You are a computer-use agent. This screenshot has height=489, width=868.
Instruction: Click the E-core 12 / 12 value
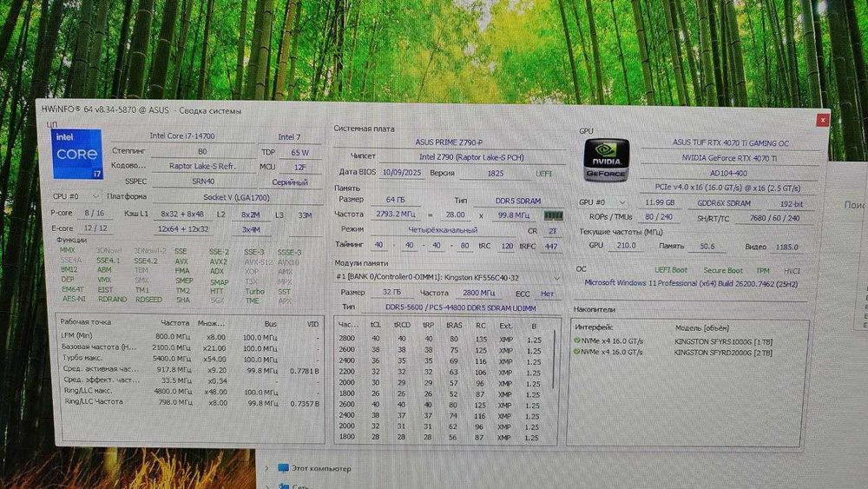pos(95,228)
